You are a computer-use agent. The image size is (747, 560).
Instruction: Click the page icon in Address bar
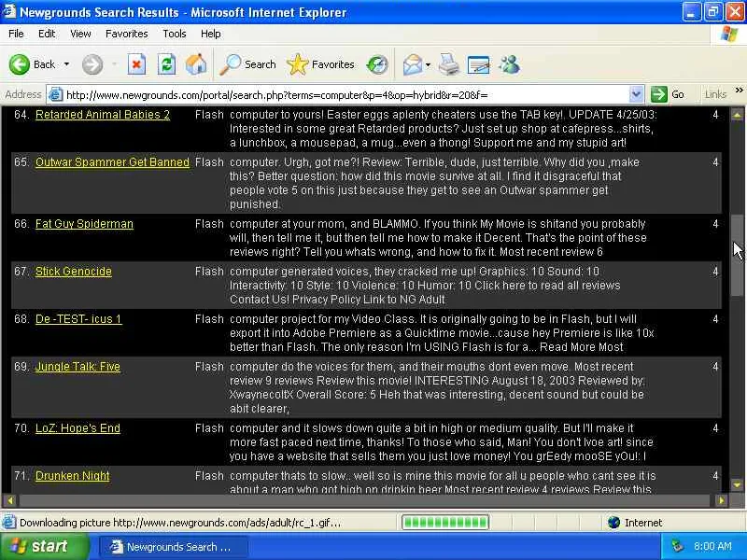coord(56,95)
